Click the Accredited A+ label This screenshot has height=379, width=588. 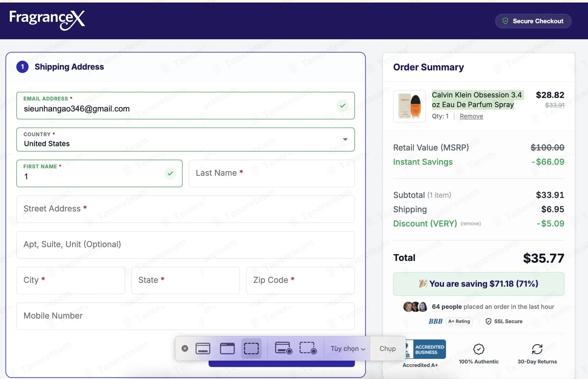420,365
